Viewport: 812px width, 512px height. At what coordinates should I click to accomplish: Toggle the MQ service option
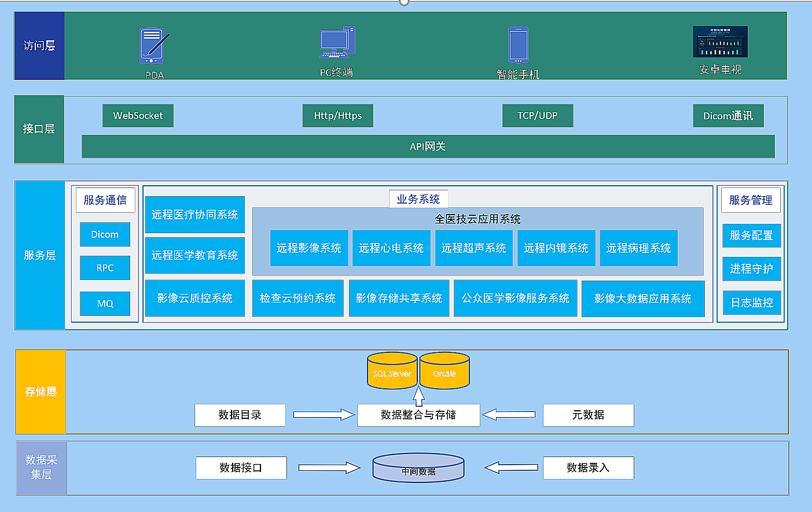tap(105, 304)
